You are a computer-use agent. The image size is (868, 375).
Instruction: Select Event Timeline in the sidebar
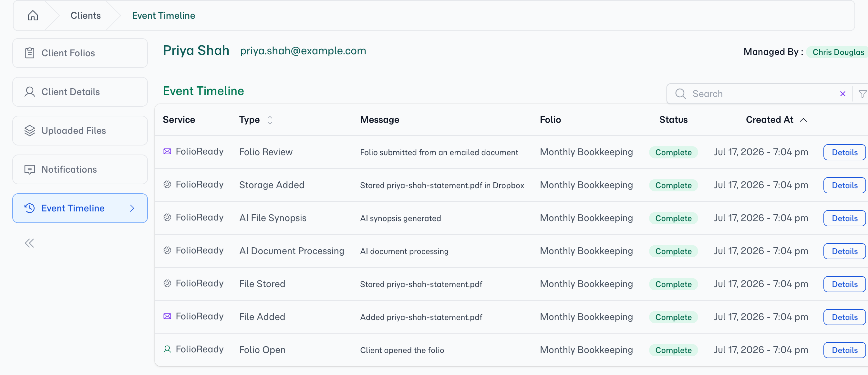click(x=80, y=208)
